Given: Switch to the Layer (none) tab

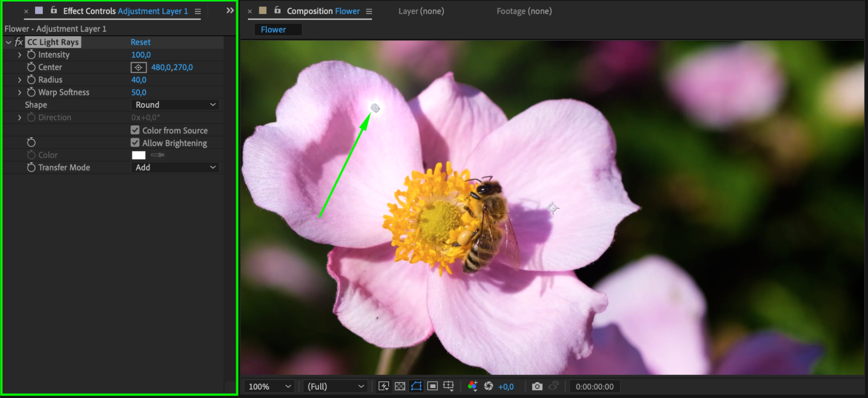Looking at the screenshot, I should (x=421, y=11).
